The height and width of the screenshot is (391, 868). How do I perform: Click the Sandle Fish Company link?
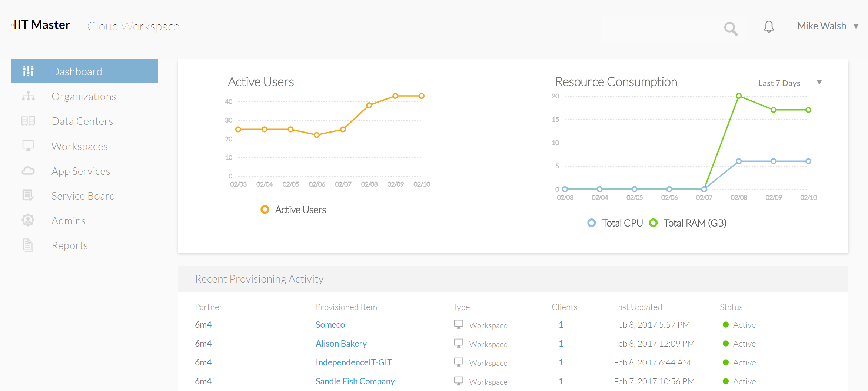click(x=355, y=381)
